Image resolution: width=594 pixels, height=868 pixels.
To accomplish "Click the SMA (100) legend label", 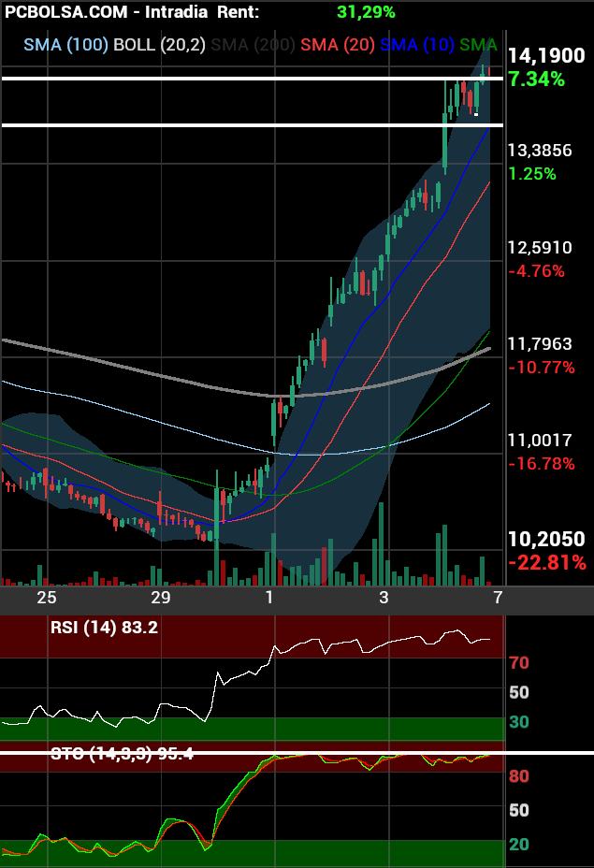I will click(65, 45).
